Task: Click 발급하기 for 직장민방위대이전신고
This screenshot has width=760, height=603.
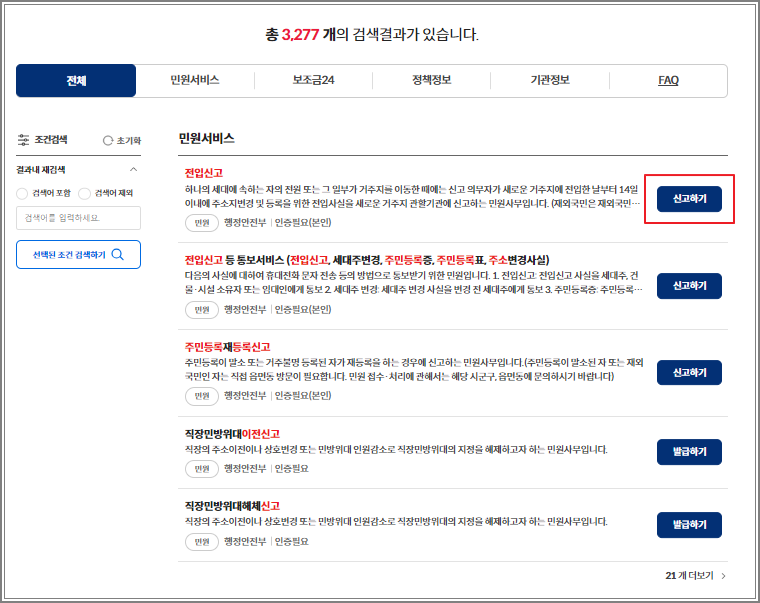Action: point(689,452)
